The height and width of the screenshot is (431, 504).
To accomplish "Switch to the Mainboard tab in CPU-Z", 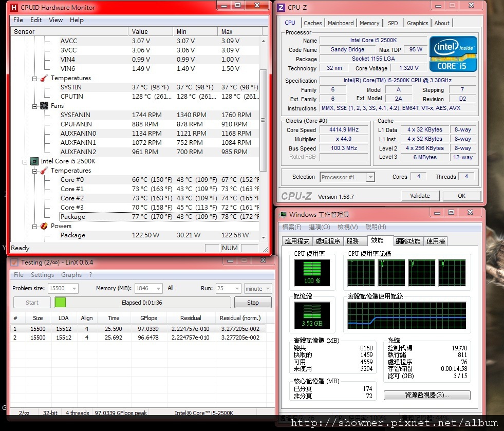I will pyautogui.click(x=341, y=23).
